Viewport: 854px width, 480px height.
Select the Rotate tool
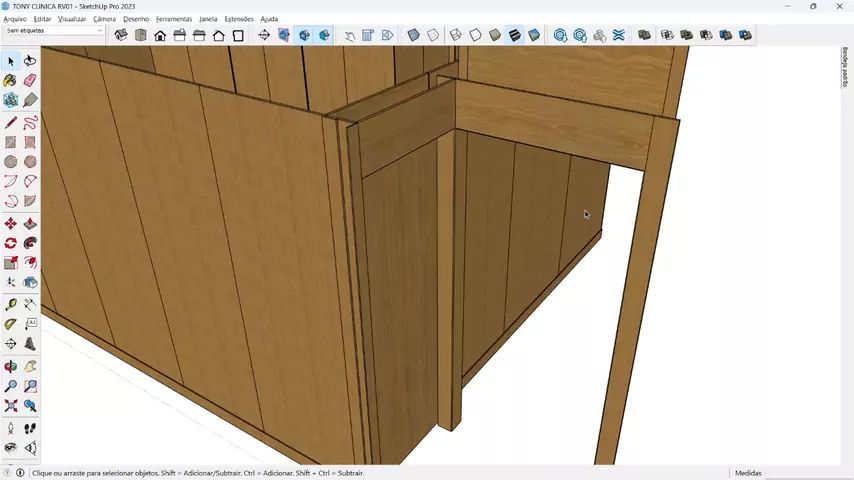tap(11, 243)
